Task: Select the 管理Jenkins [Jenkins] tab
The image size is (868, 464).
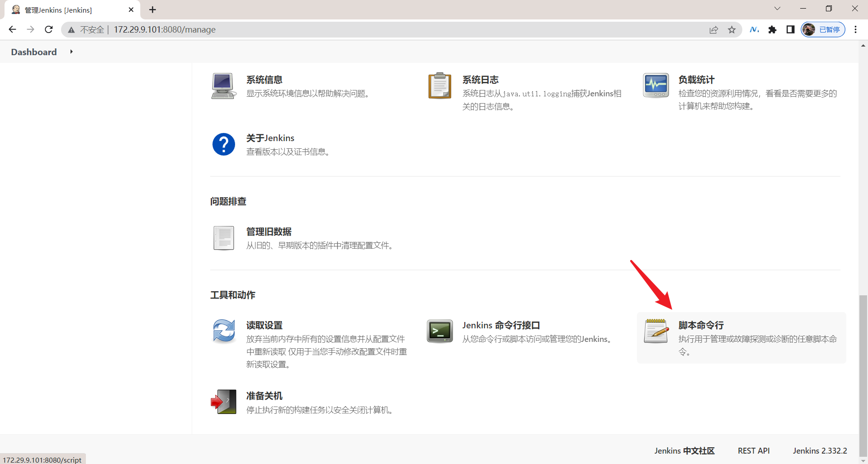Action: 72,10
